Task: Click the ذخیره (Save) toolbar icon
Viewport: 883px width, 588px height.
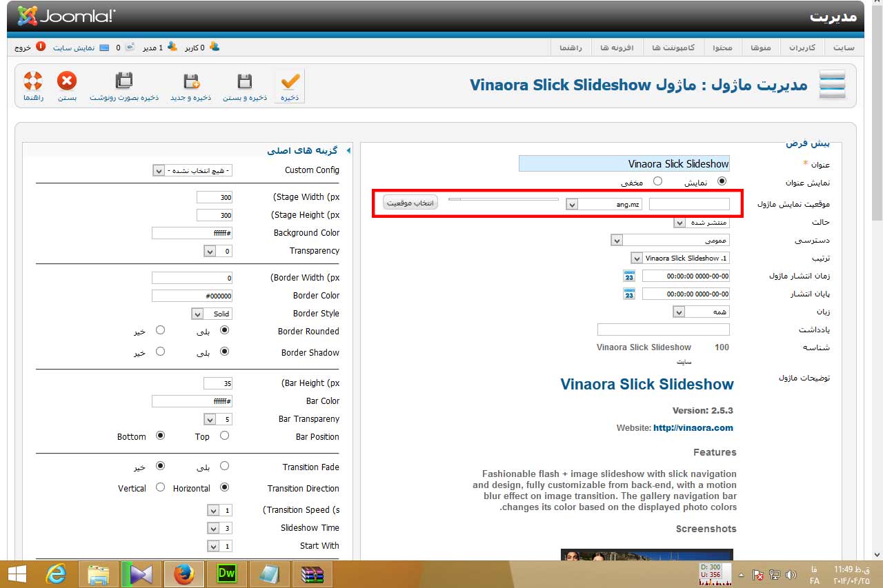Action: coord(290,81)
